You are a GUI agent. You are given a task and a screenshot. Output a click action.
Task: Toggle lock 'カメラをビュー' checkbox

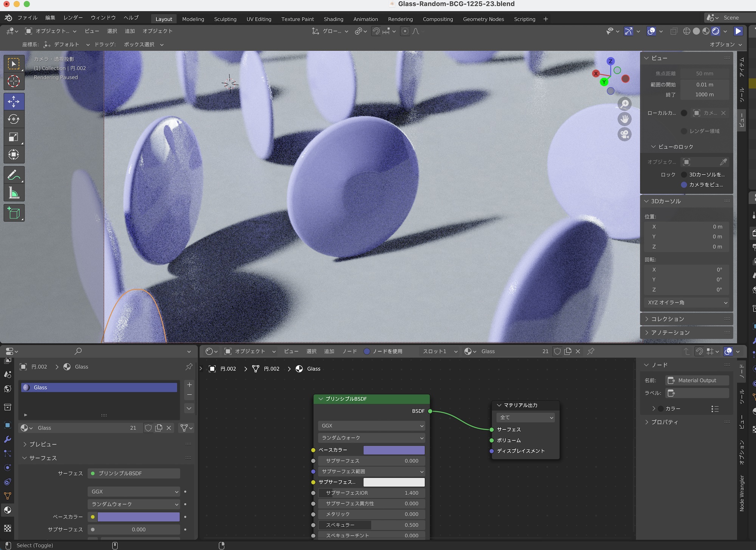tap(684, 185)
